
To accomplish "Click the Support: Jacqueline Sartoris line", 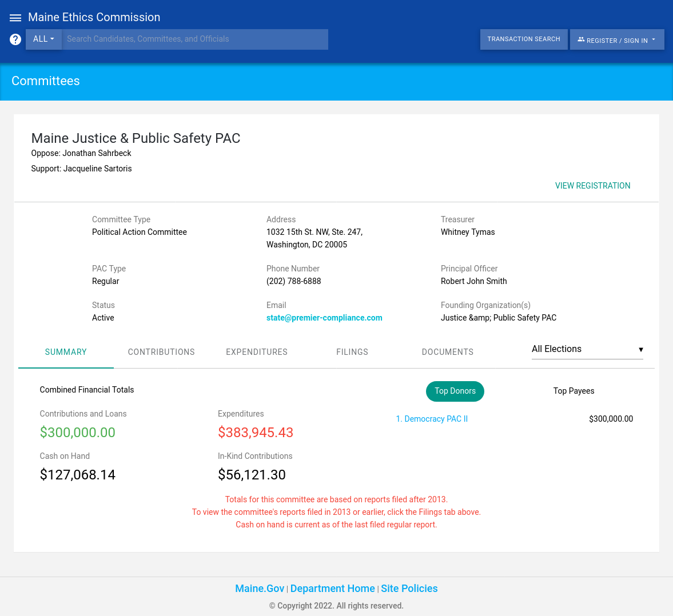I will coord(82,169).
